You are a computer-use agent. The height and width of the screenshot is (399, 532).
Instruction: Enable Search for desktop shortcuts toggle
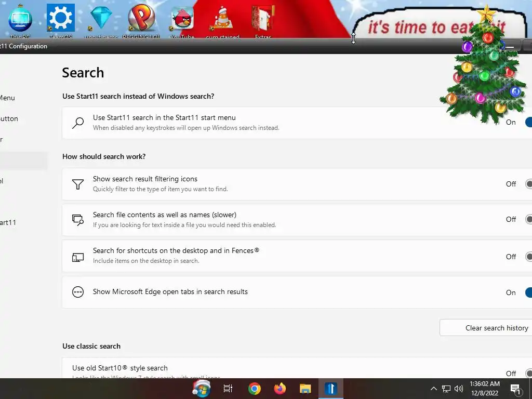tap(528, 257)
